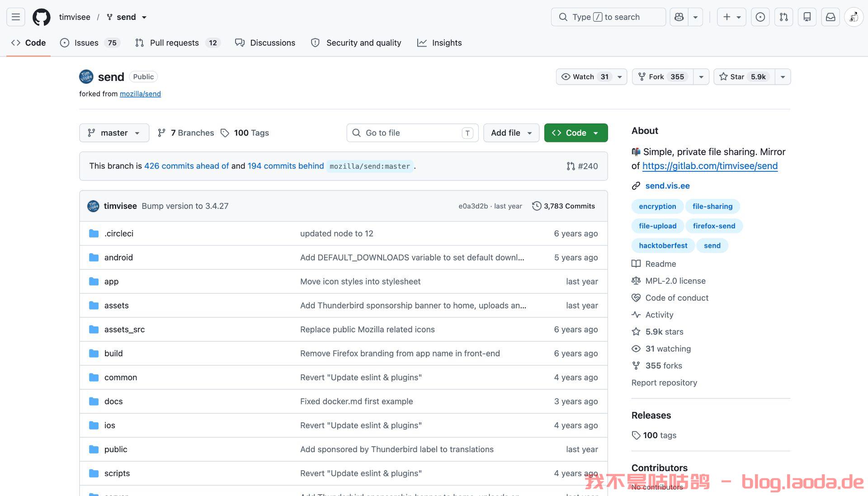The height and width of the screenshot is (496, 868).
Task: Open the repositories icon in the header
Action: pos(807,17)
